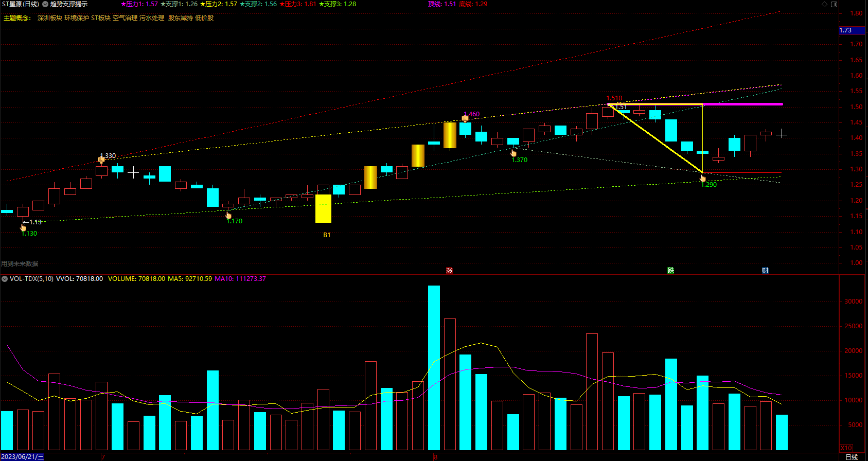The width and height of the screenshot is (868, 461).
Task: Click the 主题概念 label
Action: point(17,18)
